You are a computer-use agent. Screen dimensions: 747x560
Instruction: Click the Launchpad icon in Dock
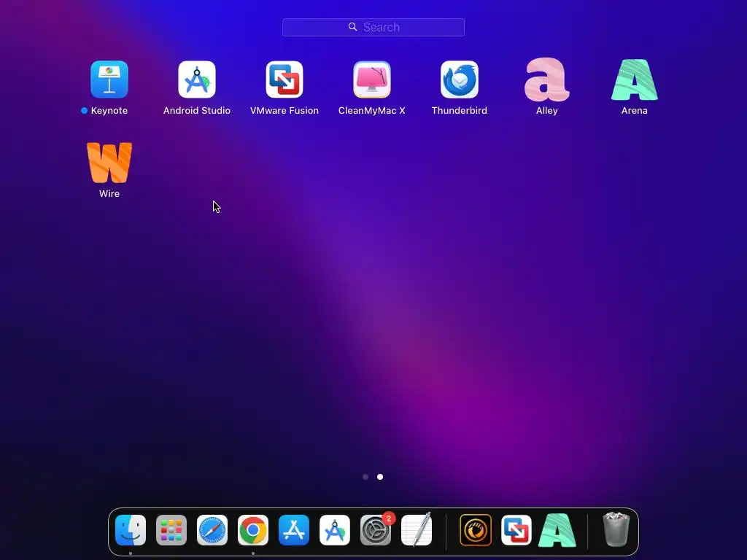click(171, 530)
